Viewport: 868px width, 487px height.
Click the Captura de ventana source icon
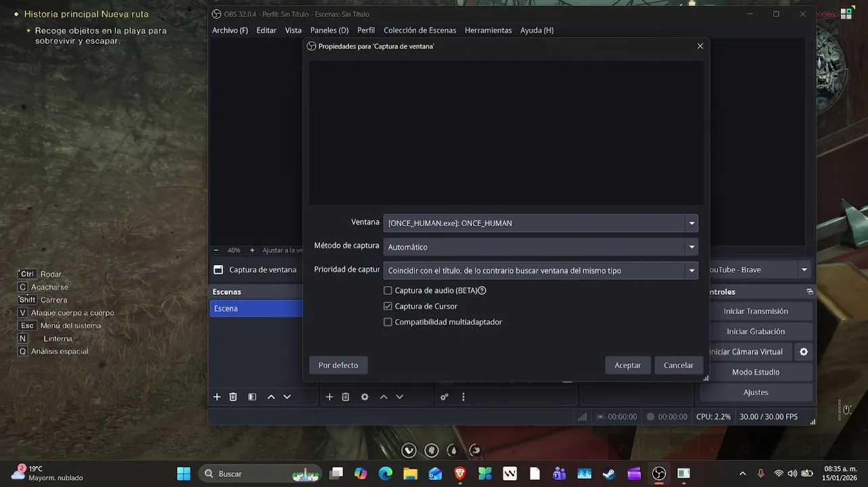(x=219, y=269)
